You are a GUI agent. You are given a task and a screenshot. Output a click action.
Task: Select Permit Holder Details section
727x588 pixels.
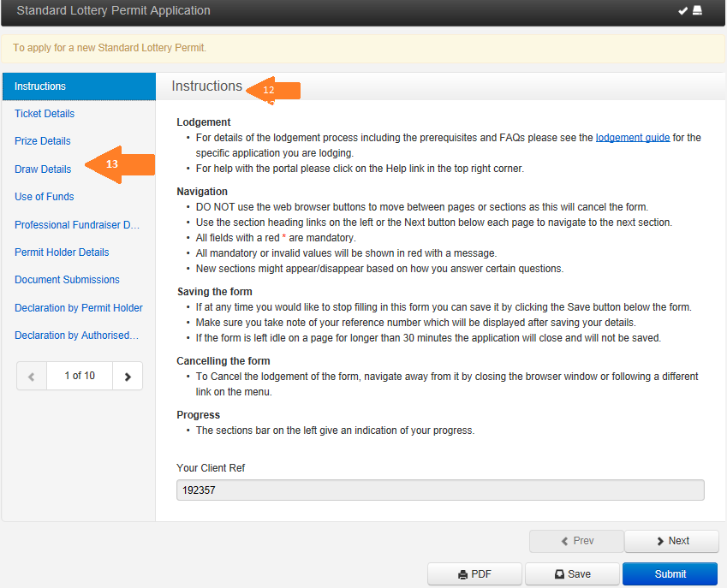coord(63,252)
